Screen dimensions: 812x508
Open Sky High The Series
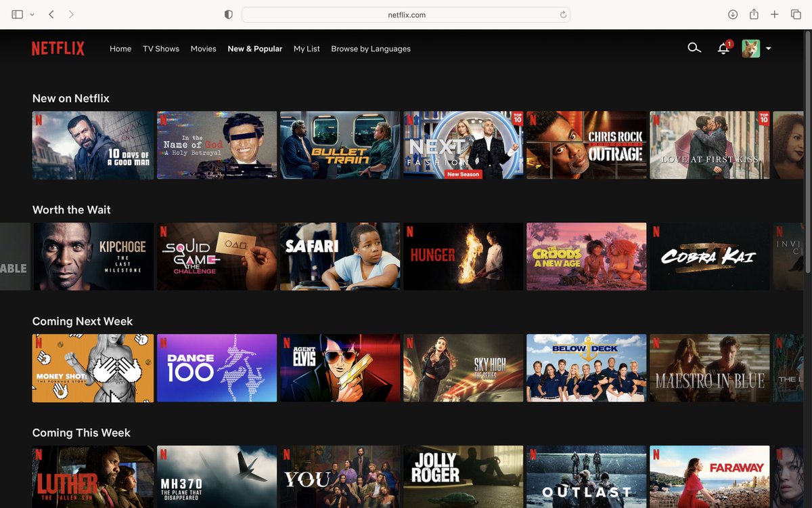[464, 368]
